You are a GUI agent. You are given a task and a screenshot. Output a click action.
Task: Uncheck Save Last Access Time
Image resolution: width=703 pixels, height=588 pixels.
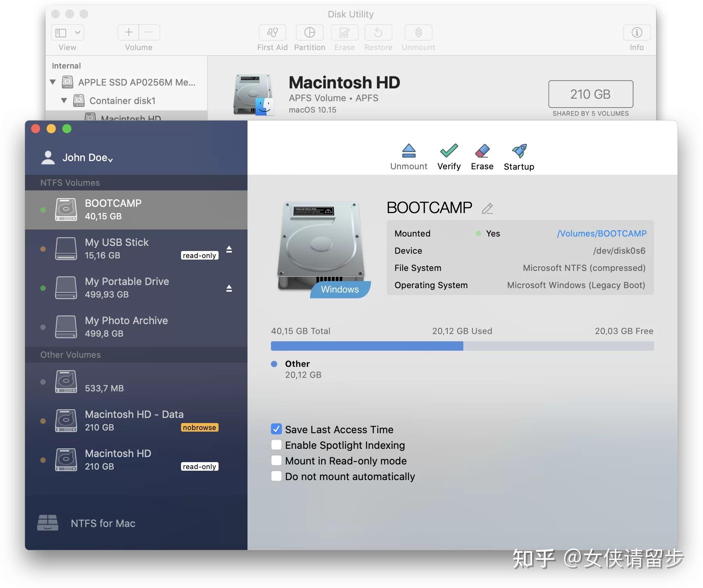(x=276, y=429)
